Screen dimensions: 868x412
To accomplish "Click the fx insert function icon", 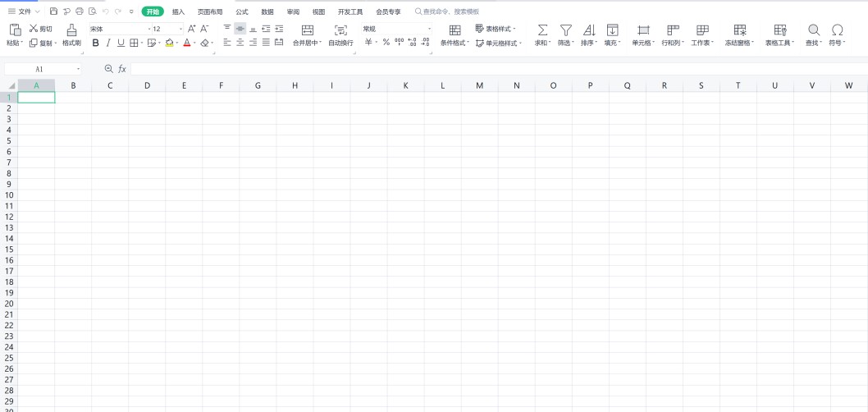I will click(x=121, y=69).
